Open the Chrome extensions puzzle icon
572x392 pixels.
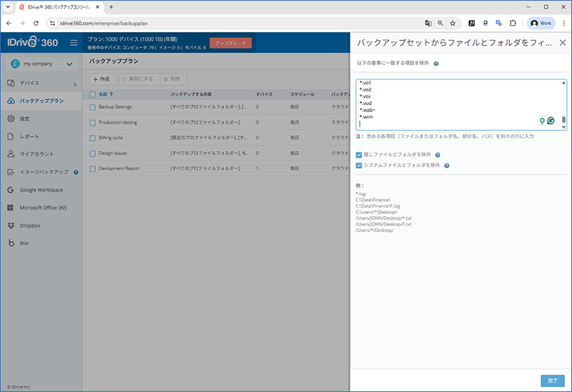pos(512,23)
